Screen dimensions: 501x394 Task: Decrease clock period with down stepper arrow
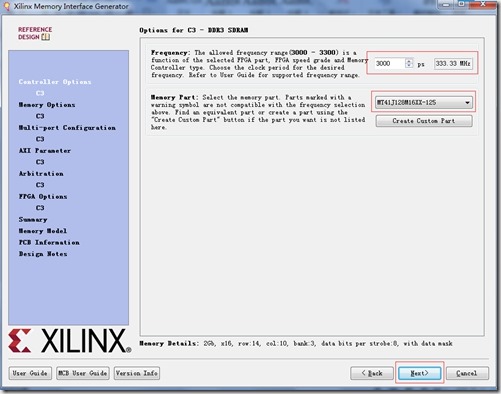[409, 65]
